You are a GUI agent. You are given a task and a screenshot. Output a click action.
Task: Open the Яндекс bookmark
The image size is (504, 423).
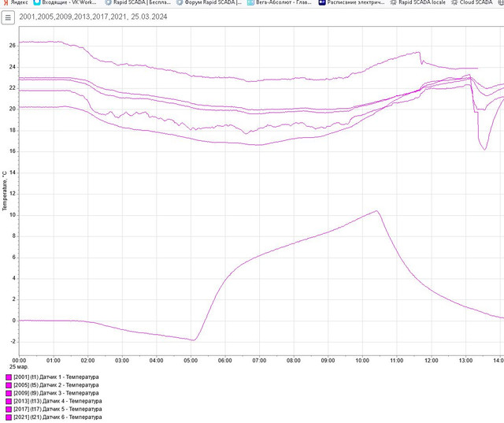click(16, 2)
